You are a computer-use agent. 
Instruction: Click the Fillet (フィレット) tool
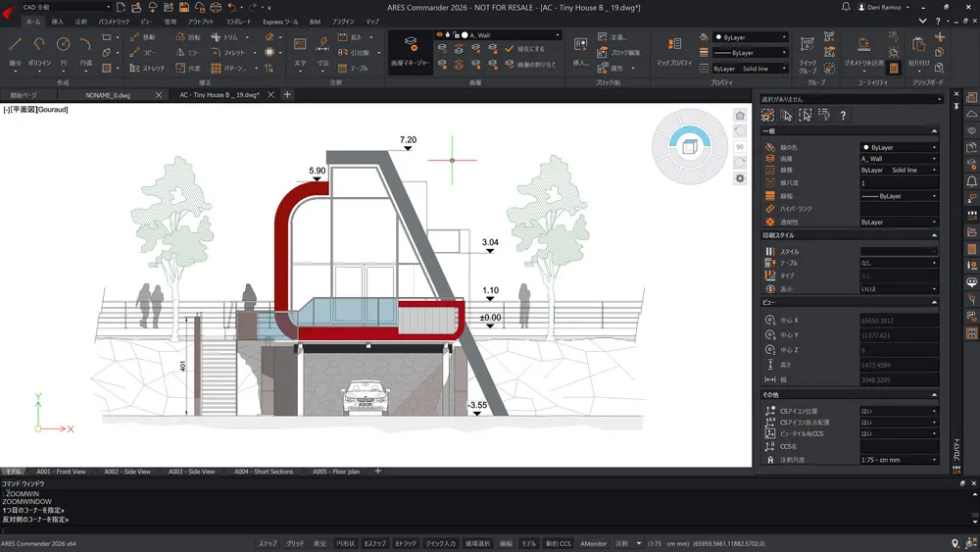point(228,53)
